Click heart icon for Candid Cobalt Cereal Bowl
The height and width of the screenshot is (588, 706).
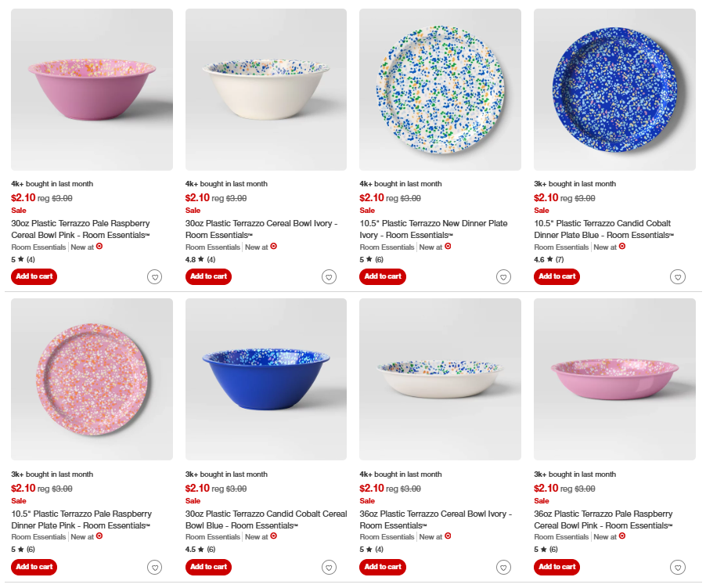[x=329, y=567]
